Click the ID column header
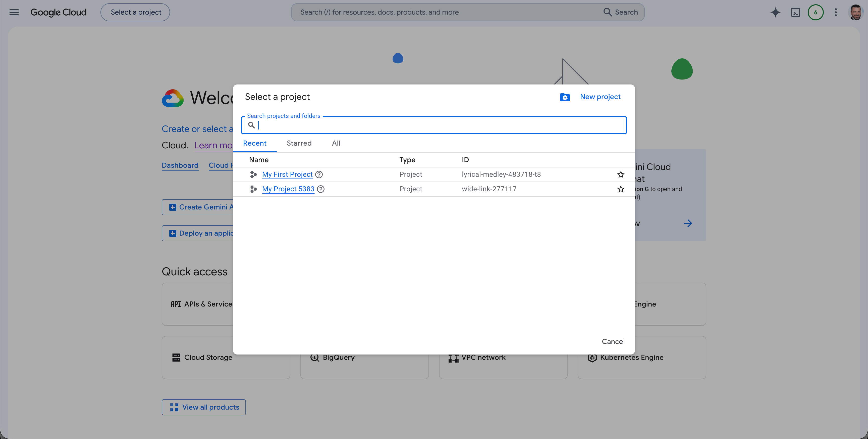The width and height of the screenshot is (868, 439). coord(465,160)
